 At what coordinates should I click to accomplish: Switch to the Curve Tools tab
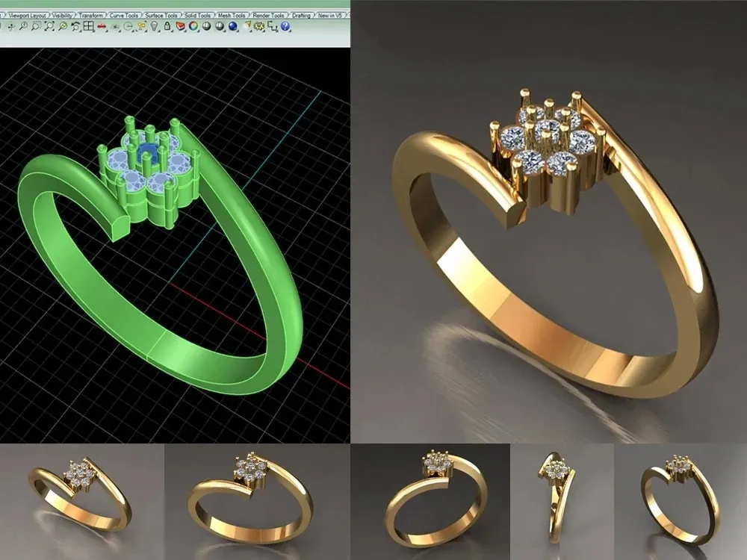(x=124, y=15)
